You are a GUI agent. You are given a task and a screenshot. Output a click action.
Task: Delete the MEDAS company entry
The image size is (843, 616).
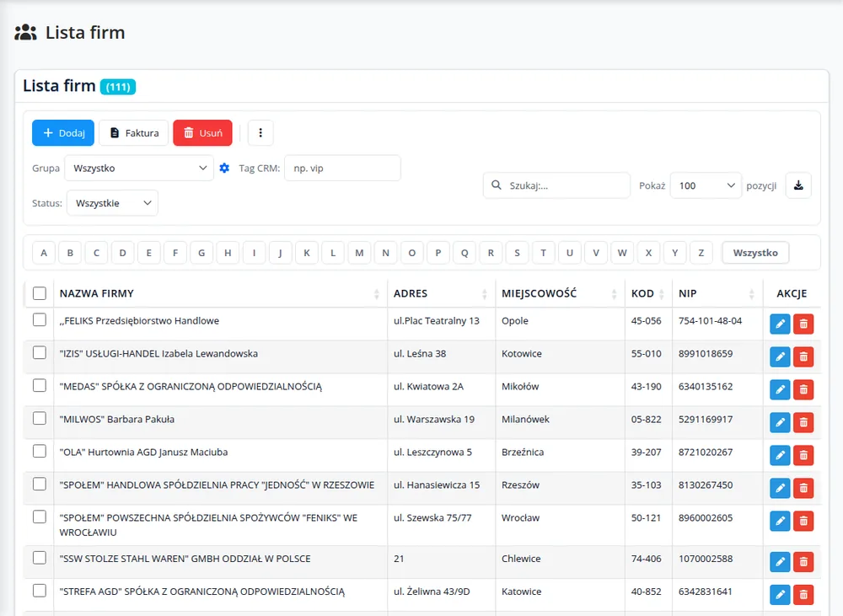tap(803, 389)
